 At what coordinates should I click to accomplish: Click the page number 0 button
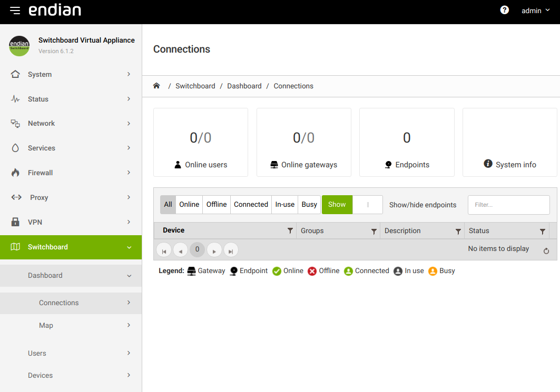197,249
